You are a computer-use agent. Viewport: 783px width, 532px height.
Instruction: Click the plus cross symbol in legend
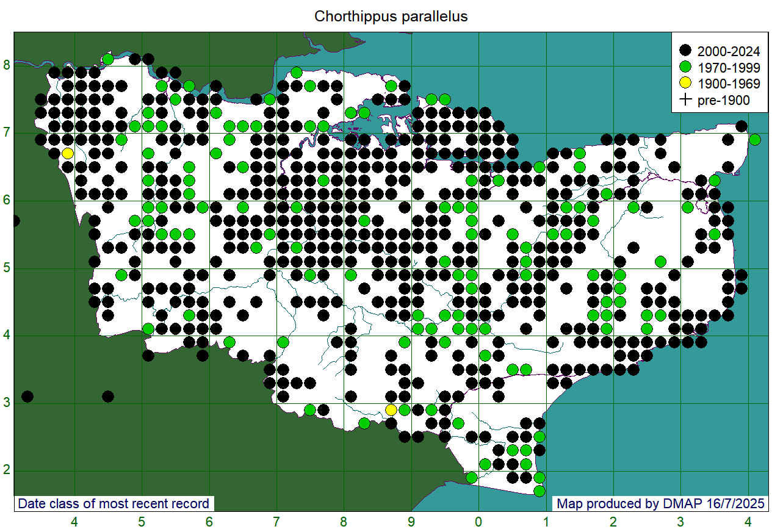tap(685, 100)
